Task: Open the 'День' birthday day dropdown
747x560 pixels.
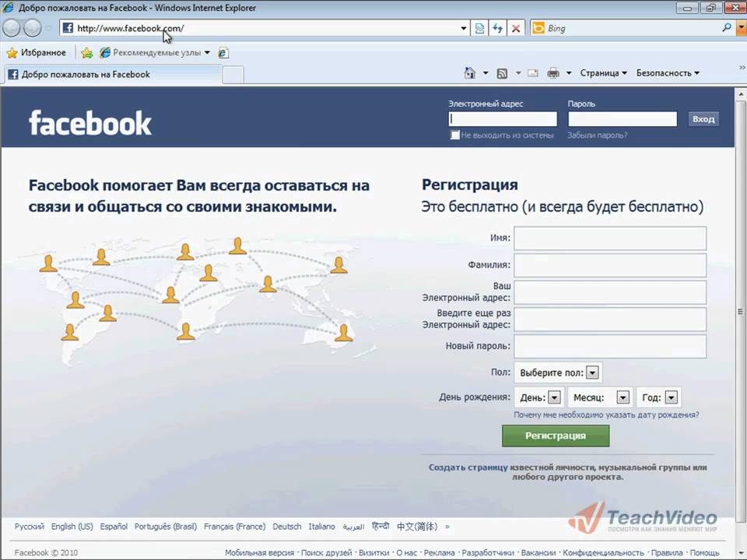Action: pyautogui.click(x=539, y=397)
